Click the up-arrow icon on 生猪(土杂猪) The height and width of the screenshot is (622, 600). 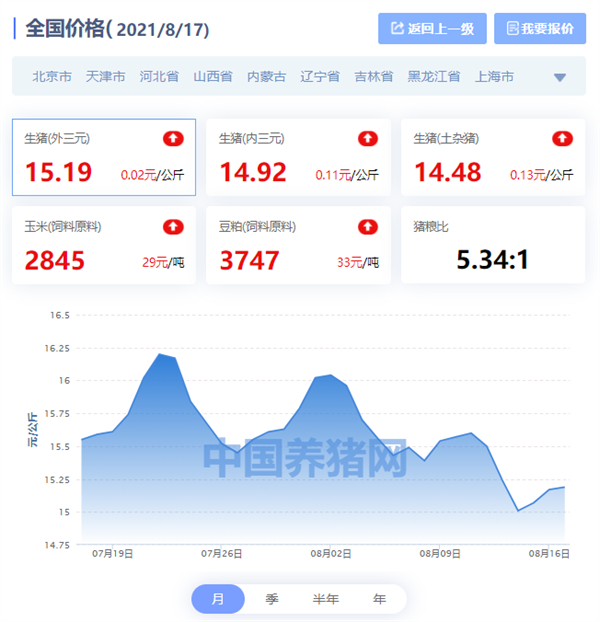click(562, 139)
